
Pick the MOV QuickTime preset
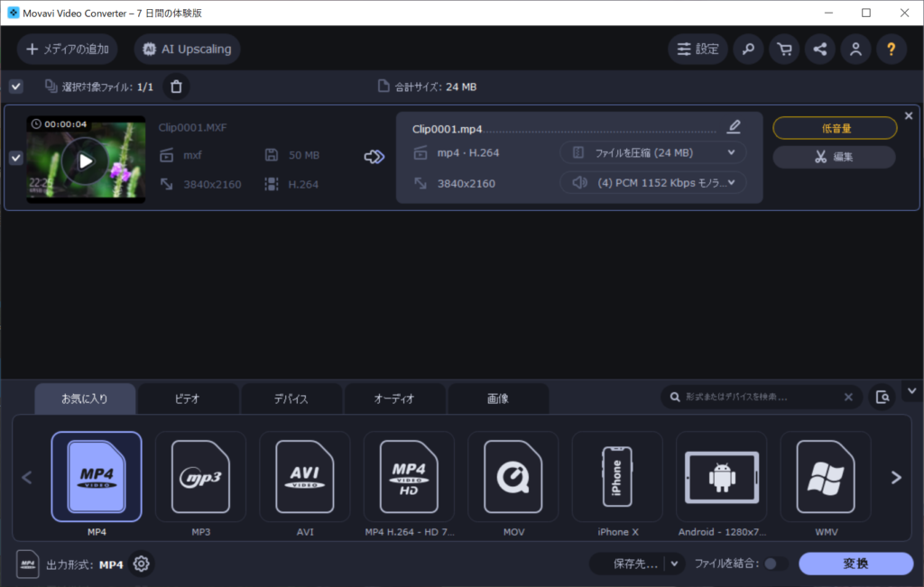[513, 476]
